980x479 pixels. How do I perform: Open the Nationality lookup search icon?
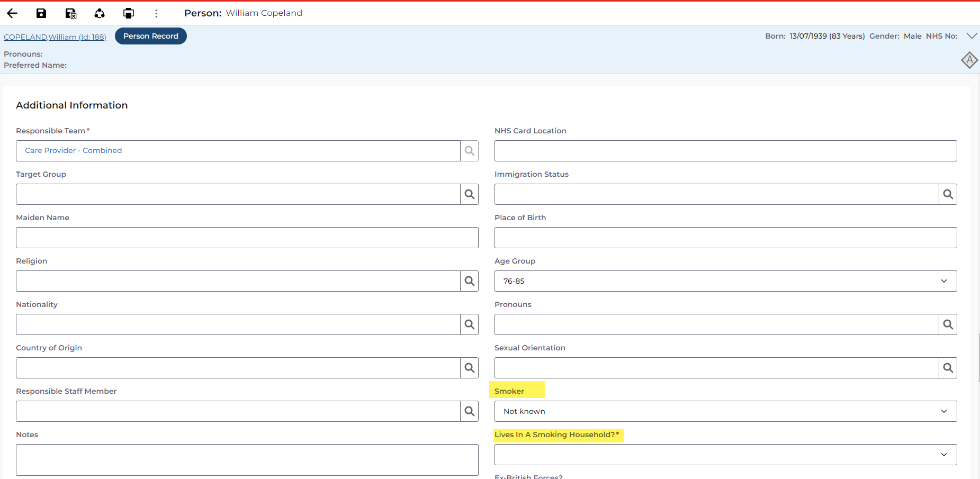pos(470,324)
